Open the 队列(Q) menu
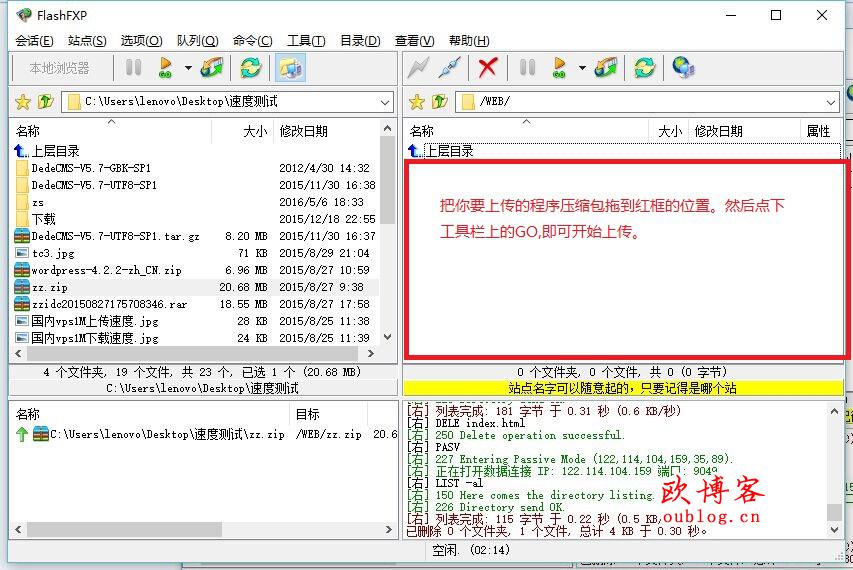This screenshot has height=570, width=853. tap(197, 41)
